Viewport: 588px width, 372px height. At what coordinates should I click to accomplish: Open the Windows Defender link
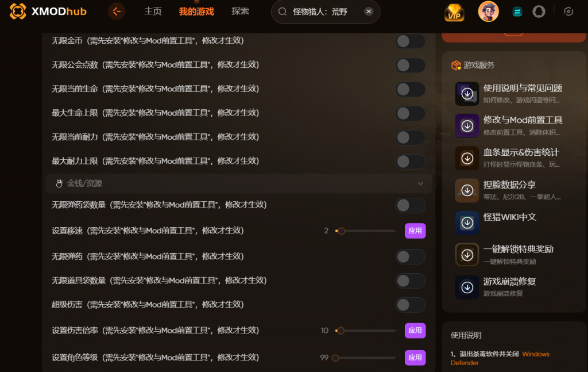click(500, 358)
